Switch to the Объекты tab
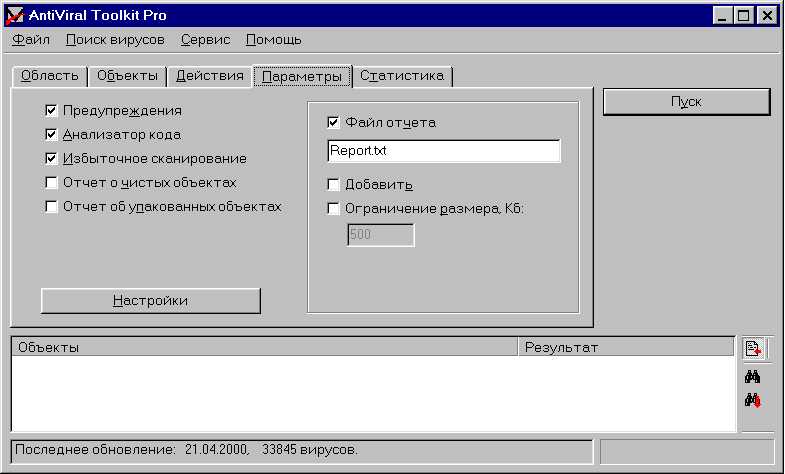 point(127,76)
